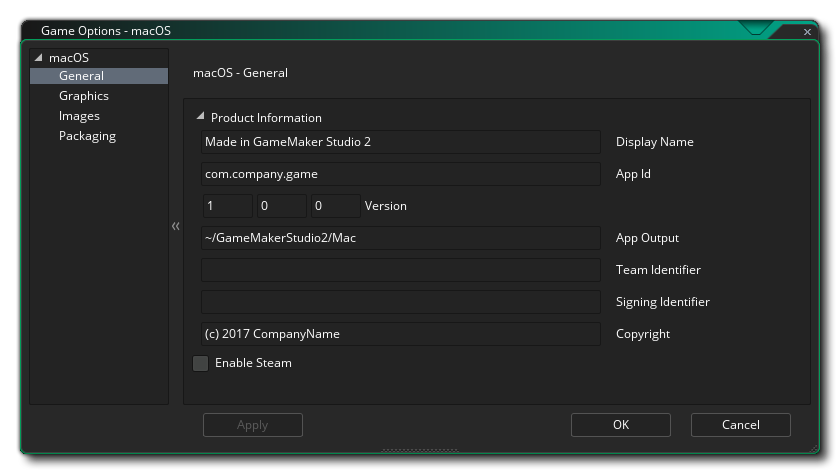This screenshot has height=474, width=840.
Task: Open the Graphics options page
Action: (84, 96)
